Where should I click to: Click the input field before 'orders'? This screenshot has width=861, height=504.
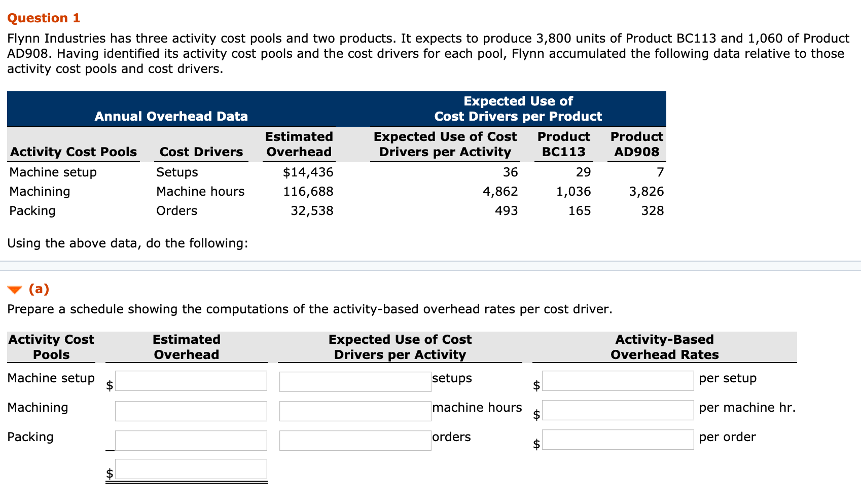click(355, 441)
